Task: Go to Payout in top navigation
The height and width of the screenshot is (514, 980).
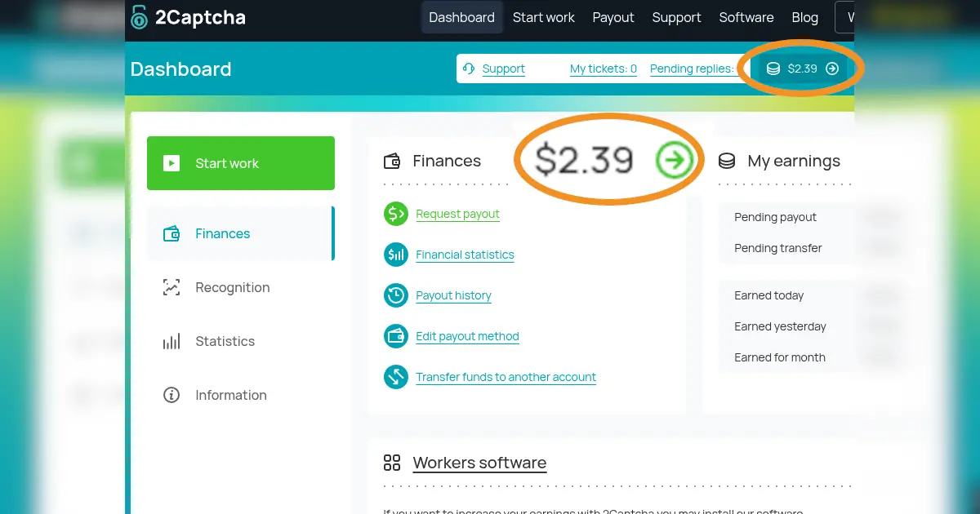Action: [x=613, y=17]
